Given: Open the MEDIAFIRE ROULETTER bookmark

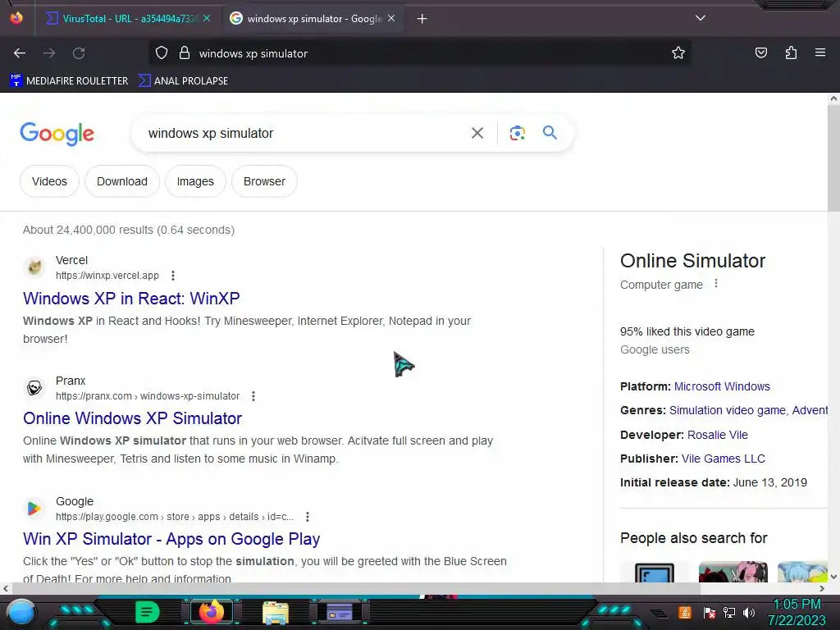Looking at the screenshot, I should pyautogui.click(x=69, y=81).
